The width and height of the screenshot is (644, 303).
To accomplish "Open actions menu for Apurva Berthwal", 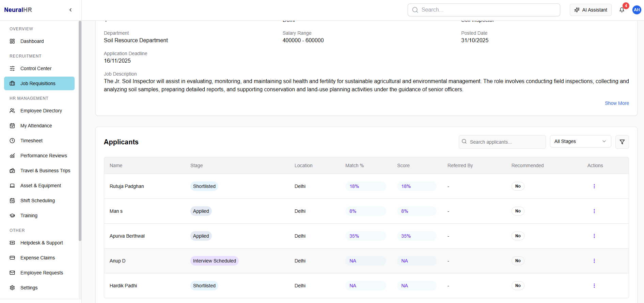I will pos(594,236).
